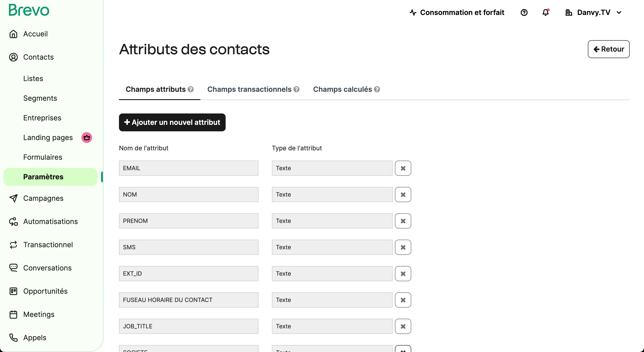Click the Automatisations icon in sidebar
The image size is (644, 352).
(x=13, y=221)
